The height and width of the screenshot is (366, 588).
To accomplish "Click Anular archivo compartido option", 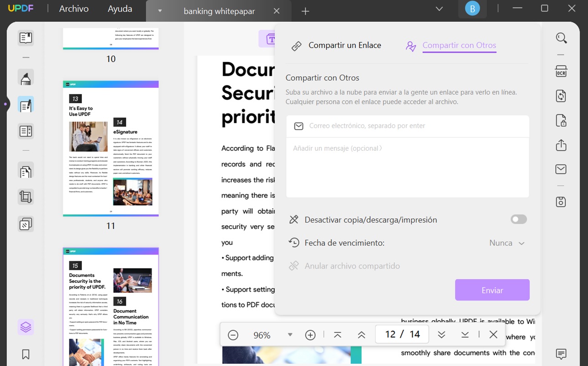I will [x=344, y=266].
